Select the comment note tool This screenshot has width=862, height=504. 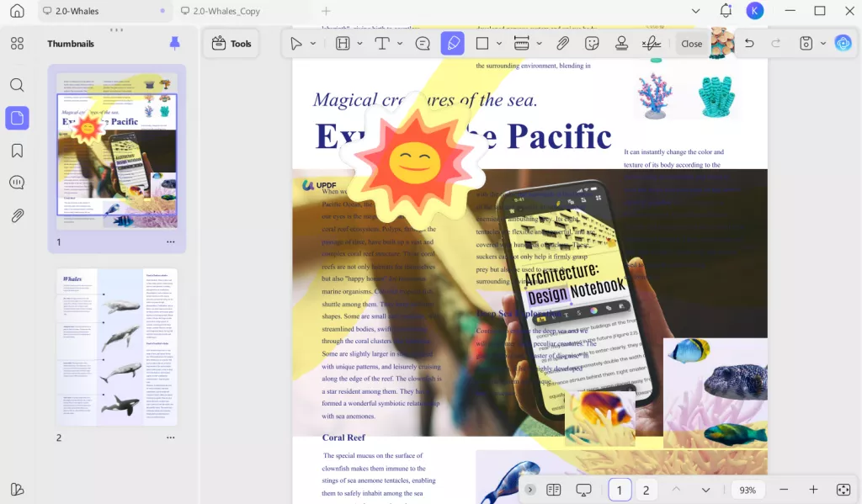tap(423, 44)
